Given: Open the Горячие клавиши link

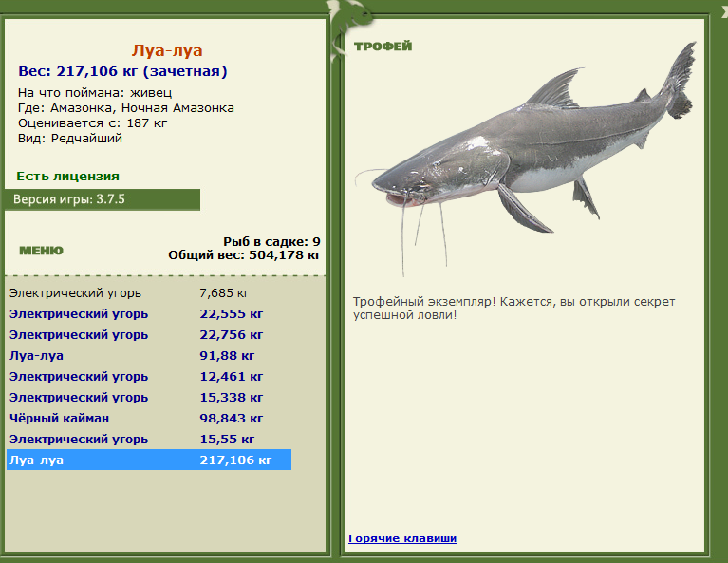Looking at the screenshot, I should coord(402,538).
